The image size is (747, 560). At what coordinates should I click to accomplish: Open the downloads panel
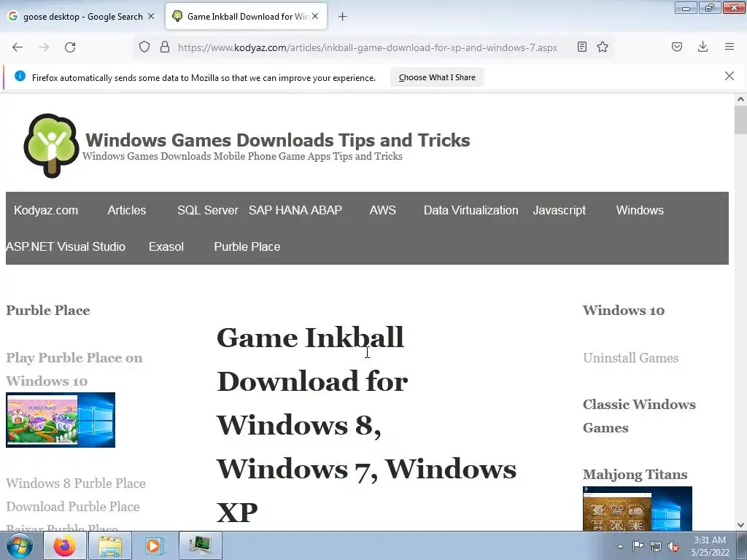[x=703, y=47]
